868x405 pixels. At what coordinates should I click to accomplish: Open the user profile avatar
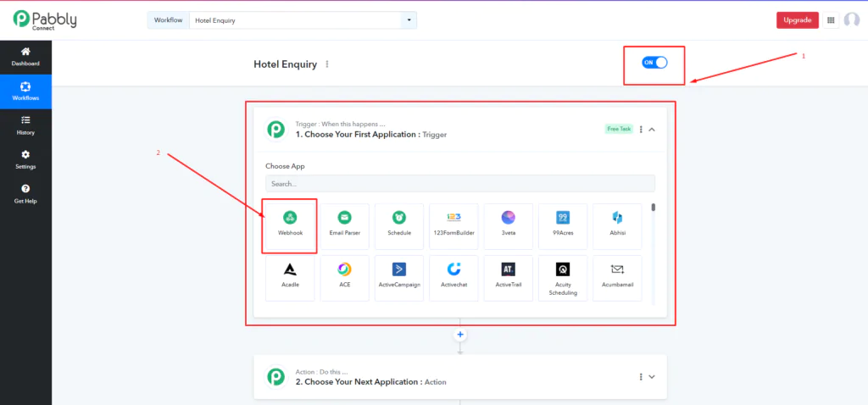coord(851,20)
